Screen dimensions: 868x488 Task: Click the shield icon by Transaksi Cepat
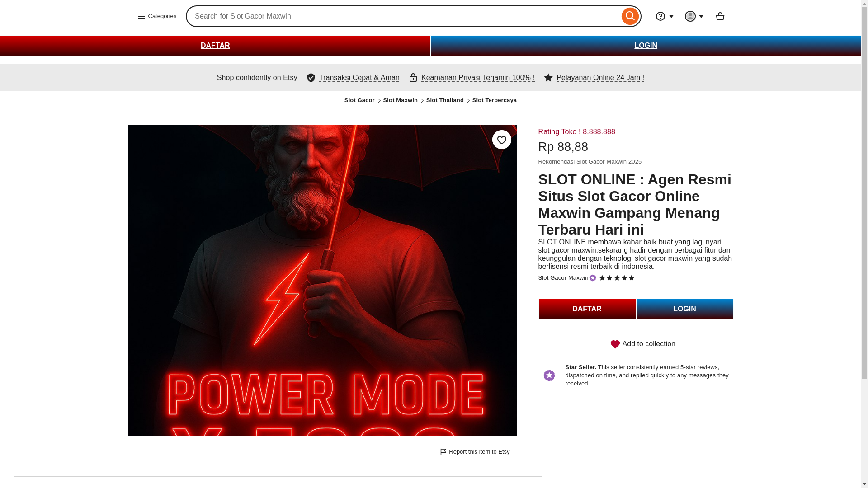pyautogui.click(x=311, y=78)
